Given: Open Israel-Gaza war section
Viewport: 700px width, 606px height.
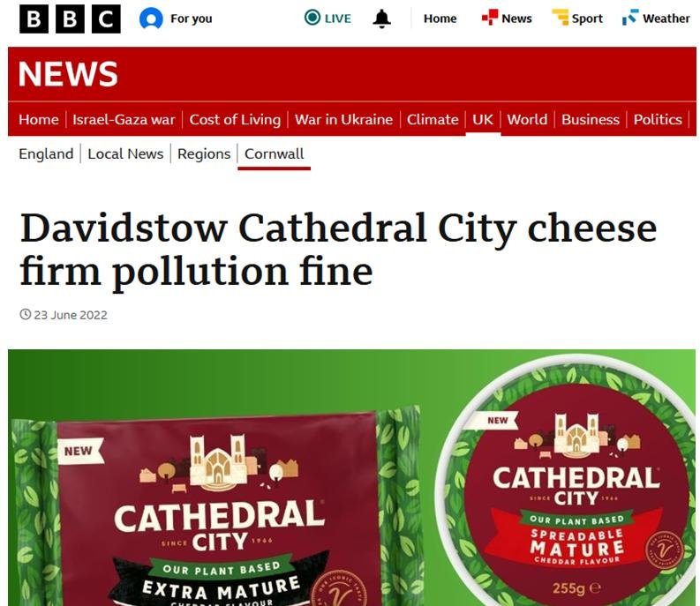Looking at the screenshot, I should coord(124,120).
